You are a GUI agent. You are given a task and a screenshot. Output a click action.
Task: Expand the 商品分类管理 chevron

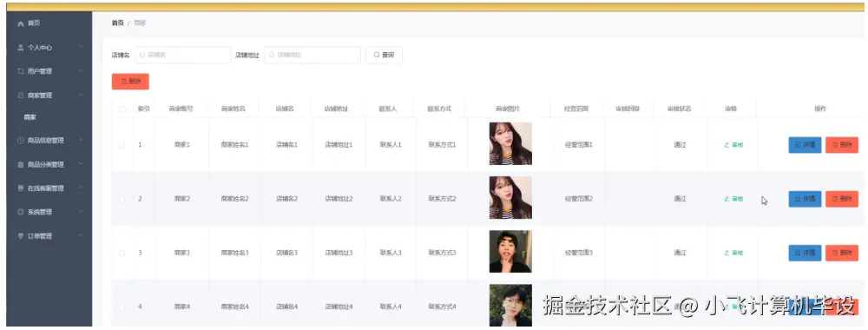tap(81, 164)
